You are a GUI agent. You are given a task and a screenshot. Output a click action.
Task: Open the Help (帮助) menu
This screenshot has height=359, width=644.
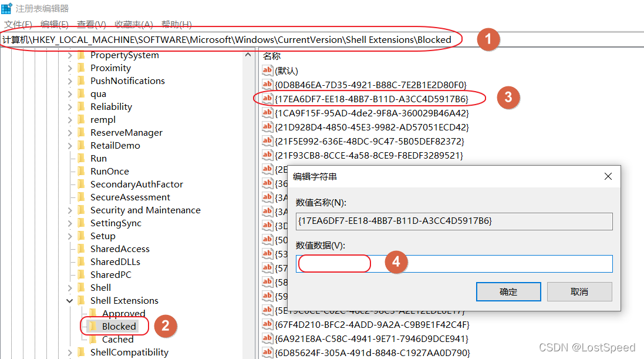(177, 24)
